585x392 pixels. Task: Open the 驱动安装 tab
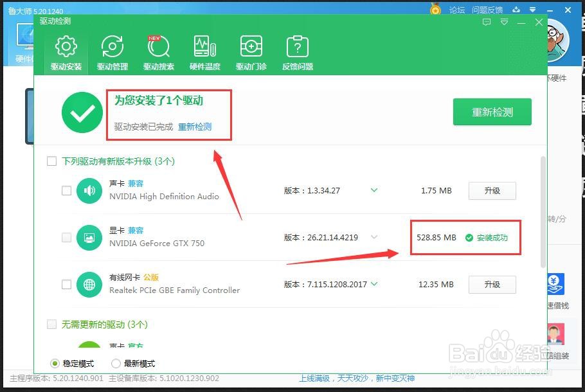[x=66, y=53]
